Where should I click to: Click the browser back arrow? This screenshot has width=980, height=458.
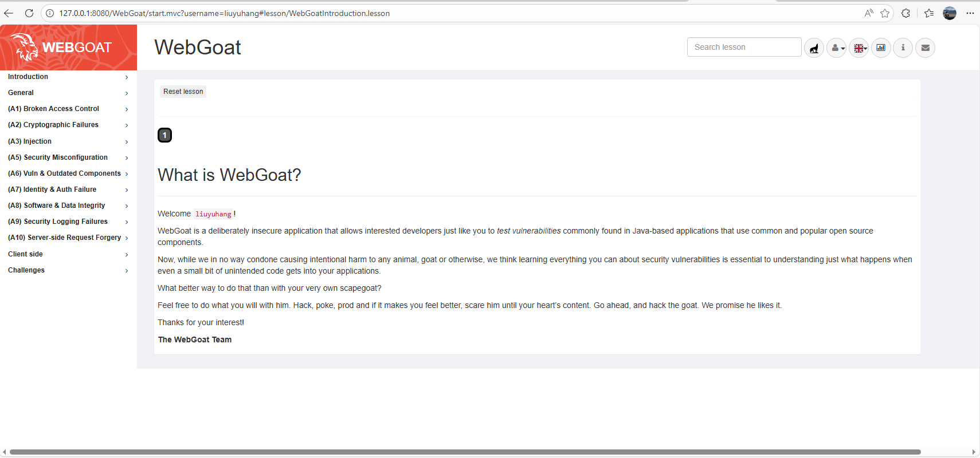coord(9,13)
